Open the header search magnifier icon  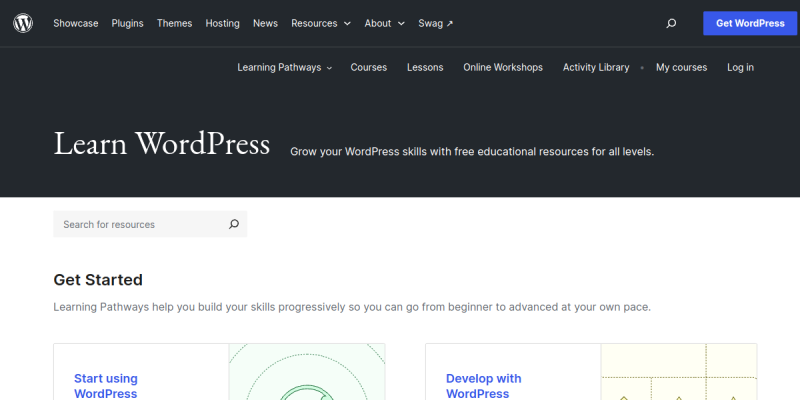tap(671, 23)
